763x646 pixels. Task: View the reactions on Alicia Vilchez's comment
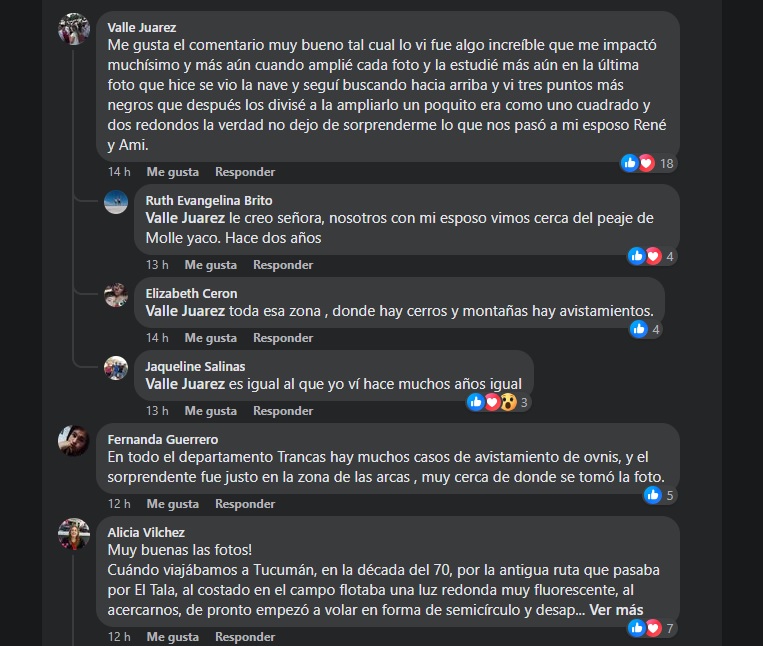pos(652,628)
